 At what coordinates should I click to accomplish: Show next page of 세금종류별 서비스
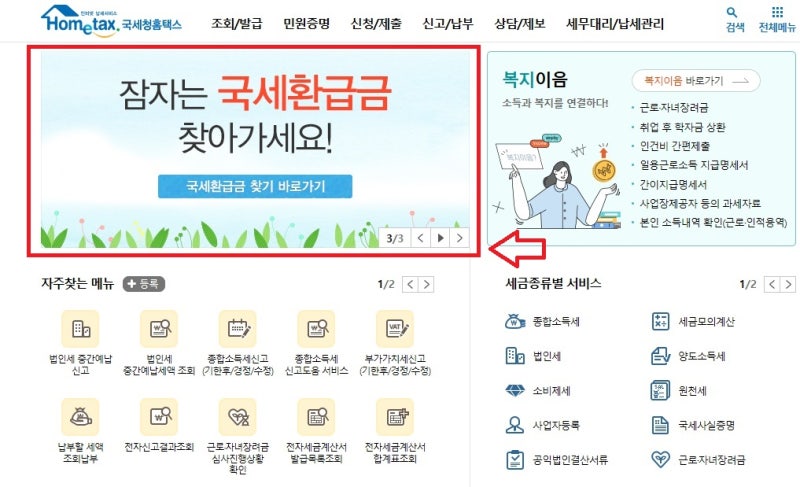[788, 285]
